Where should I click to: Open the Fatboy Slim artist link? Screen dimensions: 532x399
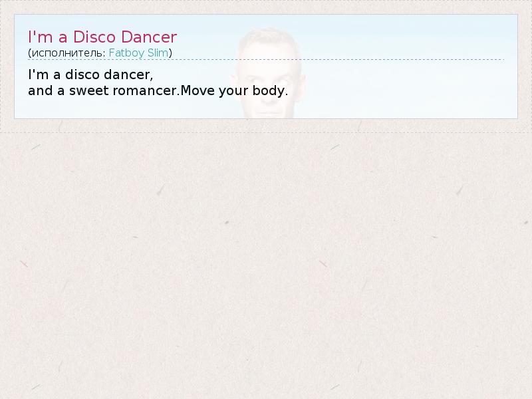138,53
